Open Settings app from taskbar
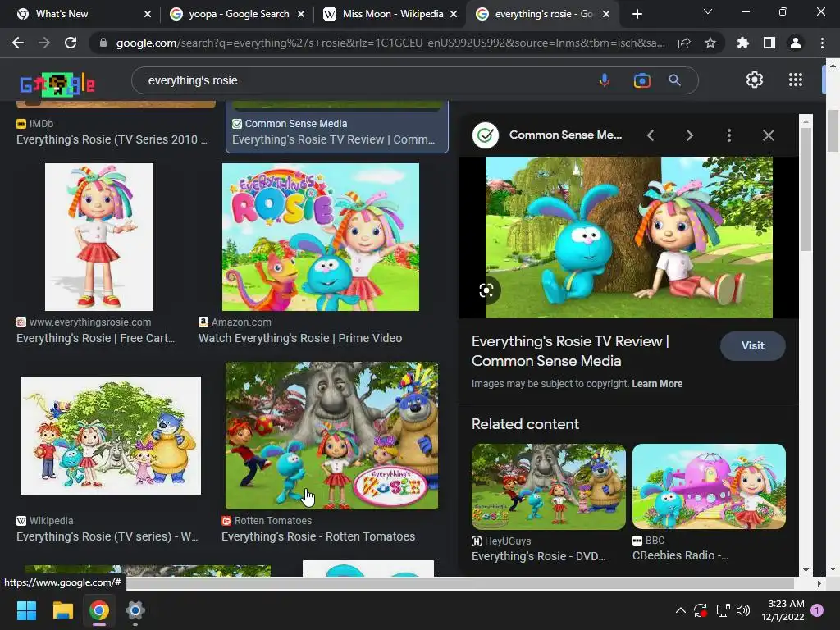The width and height of the screenshot is (840, 630). (x=135, y=610)
